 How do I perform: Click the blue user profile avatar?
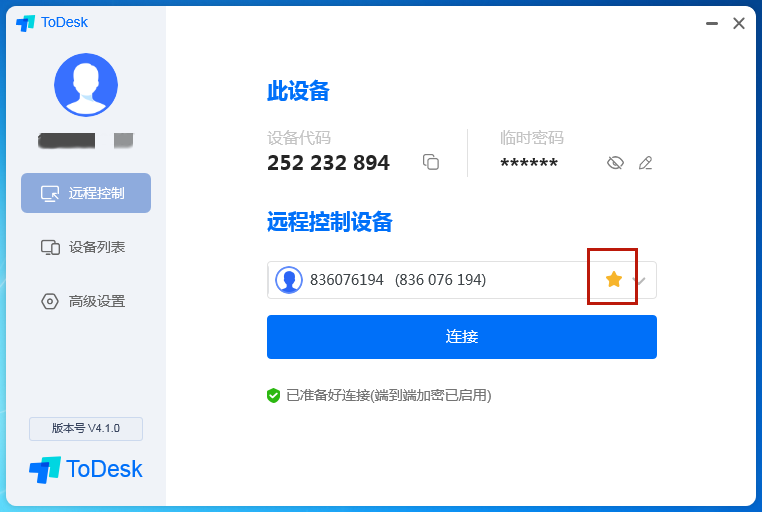86,85
